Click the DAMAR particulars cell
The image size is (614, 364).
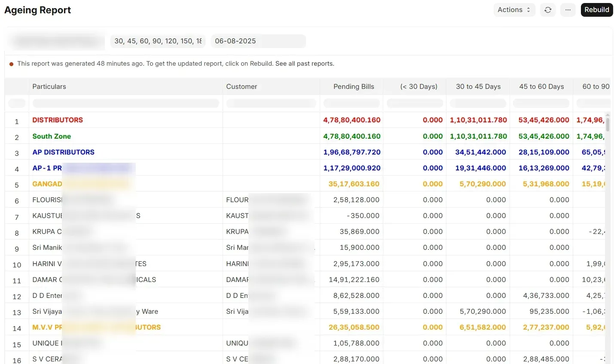125,279
